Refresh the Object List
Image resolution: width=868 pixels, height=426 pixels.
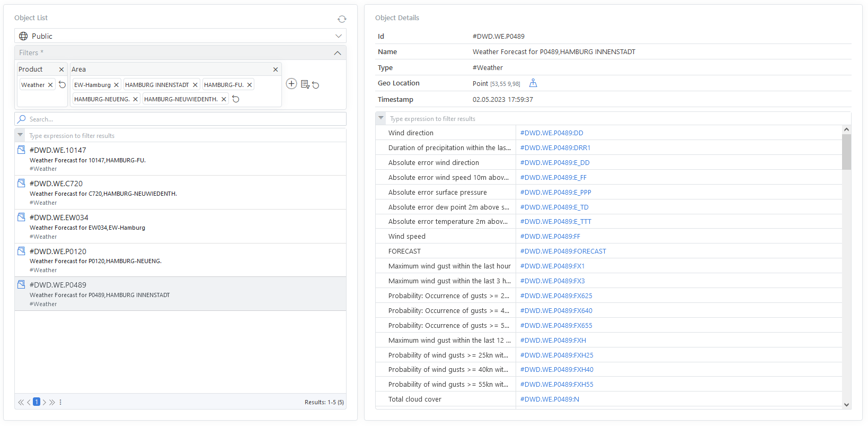pos(342,19)
